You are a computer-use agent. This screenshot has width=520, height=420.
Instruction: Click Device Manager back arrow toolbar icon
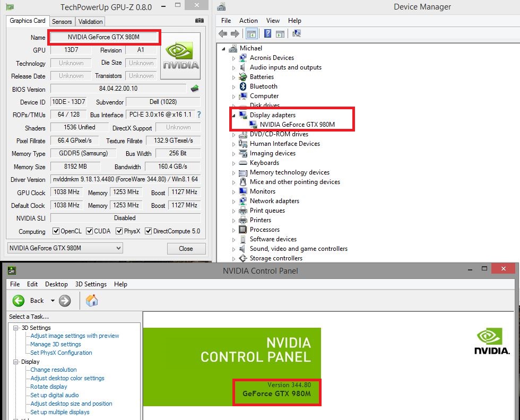pos(223,33)
